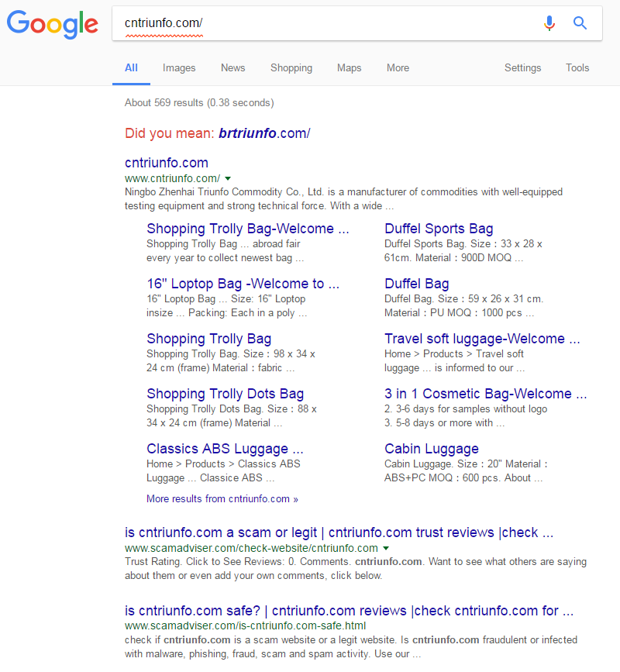
Task: Click 'More results from cntriunfo.com »'
Action: click(x=222, y=499)
